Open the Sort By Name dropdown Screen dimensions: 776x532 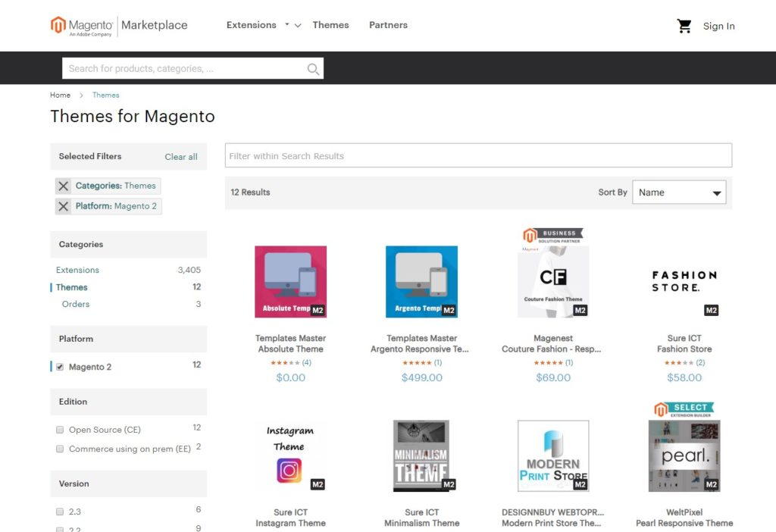pyautogui.click(x=679, y=192)
